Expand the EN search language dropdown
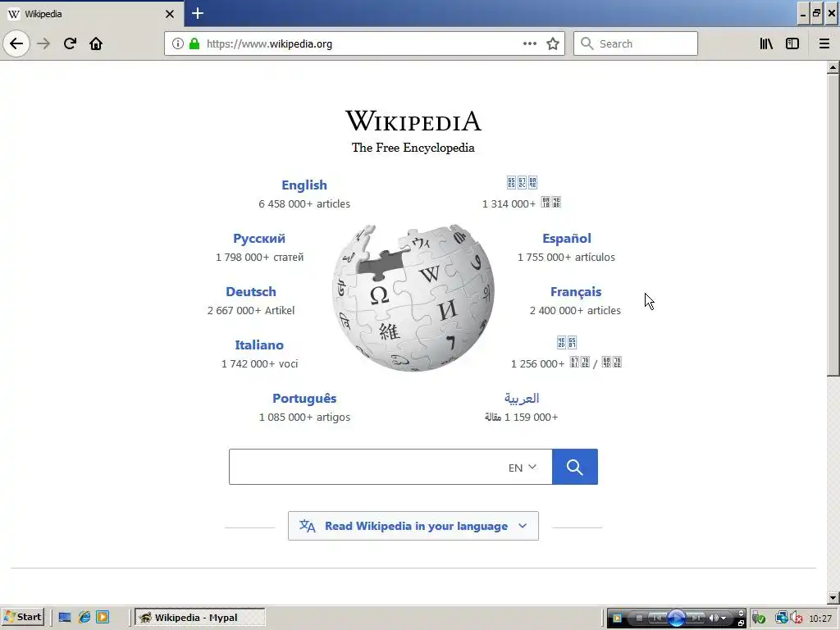Image resolution: width=840 pixels, height=630 pixels. [x=523, y=467]
